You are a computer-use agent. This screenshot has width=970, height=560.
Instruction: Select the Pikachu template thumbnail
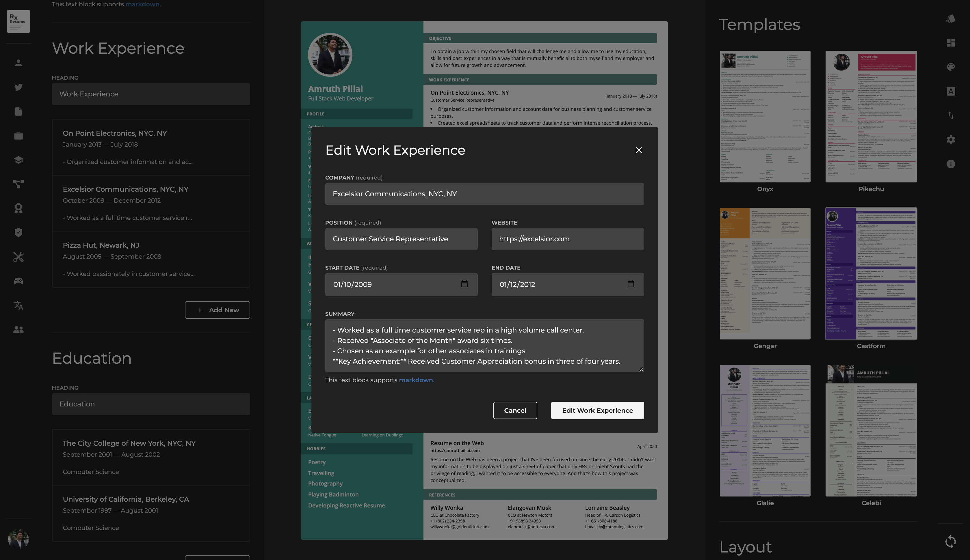[871, 117]
